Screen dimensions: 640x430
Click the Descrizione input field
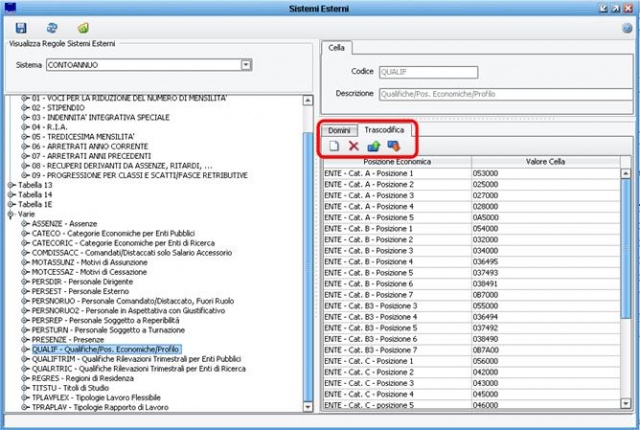point(505,93)
